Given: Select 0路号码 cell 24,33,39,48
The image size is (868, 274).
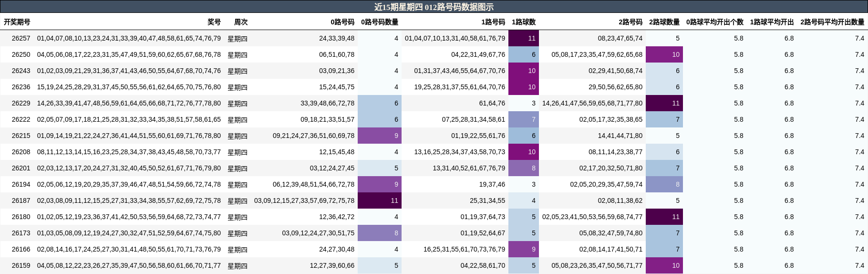Looking at the screenshot, I should [337, 38].
